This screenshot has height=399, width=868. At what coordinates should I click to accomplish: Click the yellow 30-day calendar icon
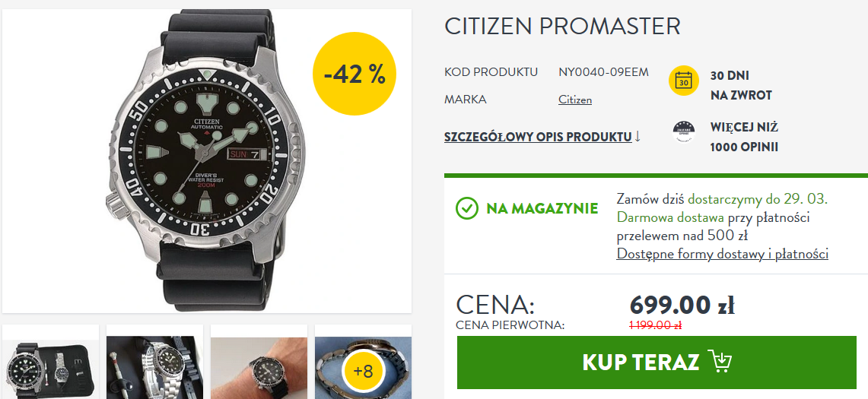[684, 81]
